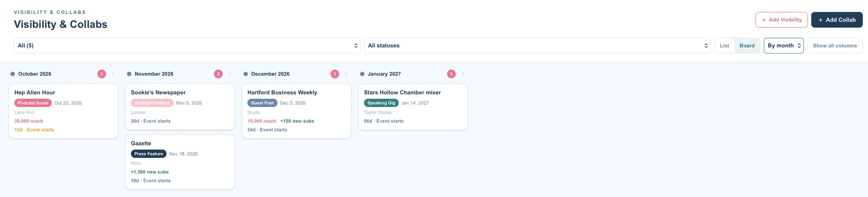Open the Hartford Business Weekly card
Viewport: 868px width, 197px height.
tap(297, 111)
